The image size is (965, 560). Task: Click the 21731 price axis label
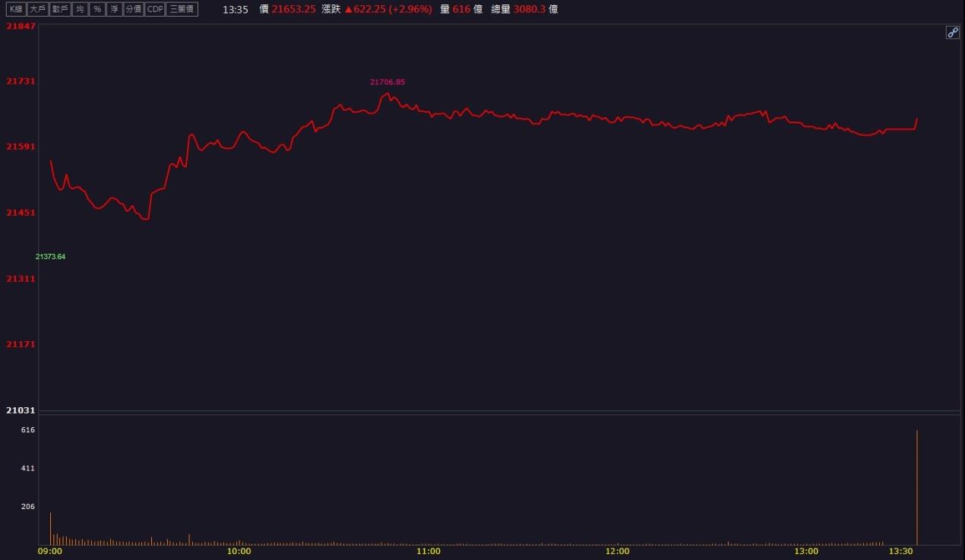(21, 81)
